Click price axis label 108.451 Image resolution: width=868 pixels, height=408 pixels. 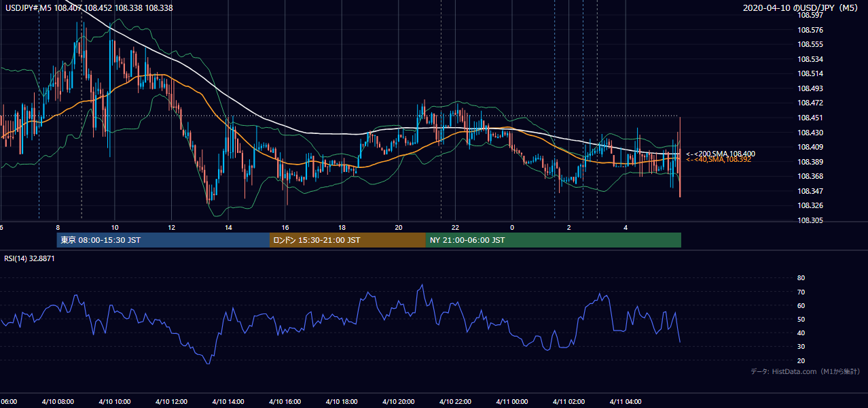click(811, 118)
